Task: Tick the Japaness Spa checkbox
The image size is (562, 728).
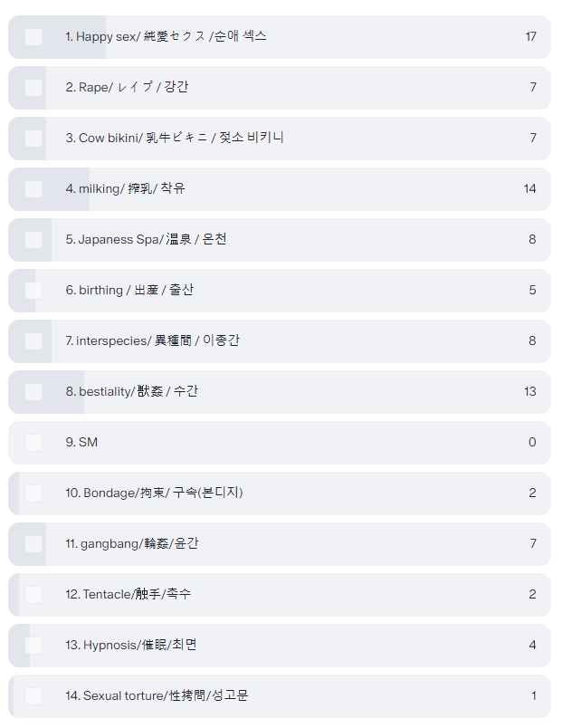Action: (33, 240)
